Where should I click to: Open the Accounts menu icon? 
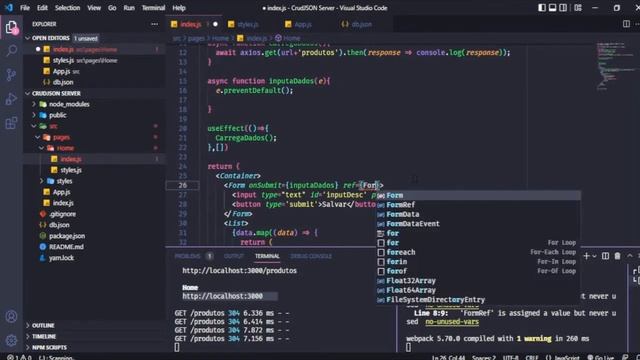pos(11,316)
